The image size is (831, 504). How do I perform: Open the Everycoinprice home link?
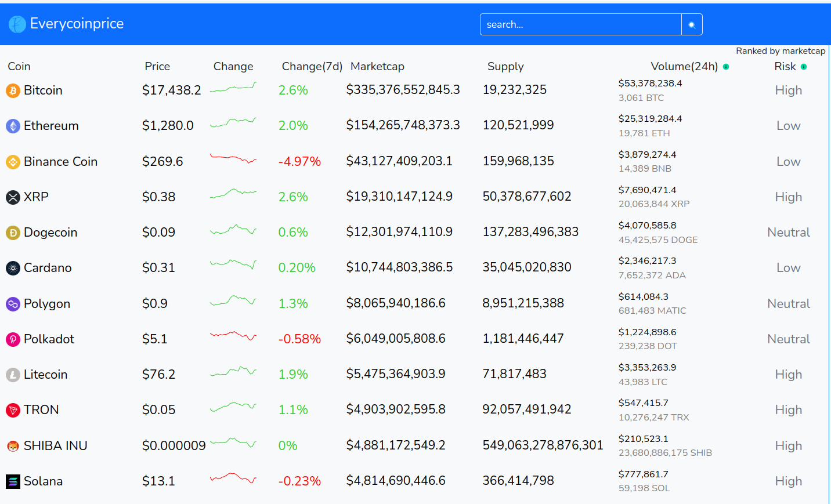pos(66,24)
